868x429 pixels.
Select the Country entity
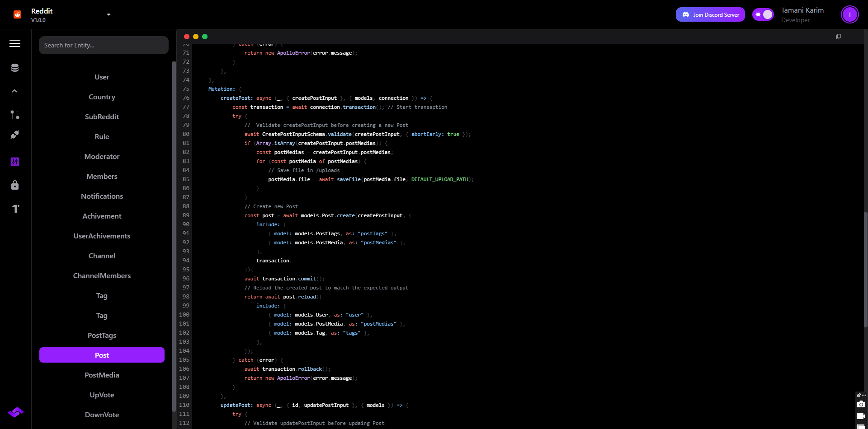102,97
